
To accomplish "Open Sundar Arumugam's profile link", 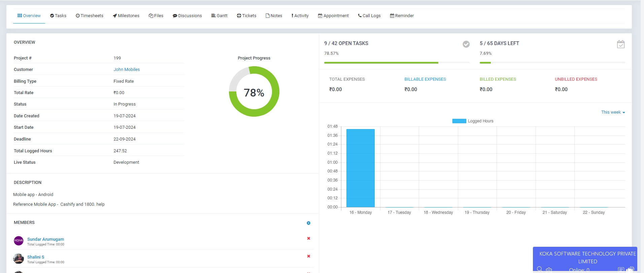I will point(45,239).
